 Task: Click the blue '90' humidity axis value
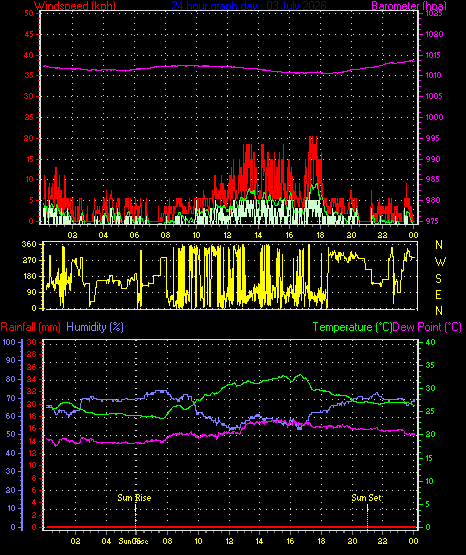(11, 360)
